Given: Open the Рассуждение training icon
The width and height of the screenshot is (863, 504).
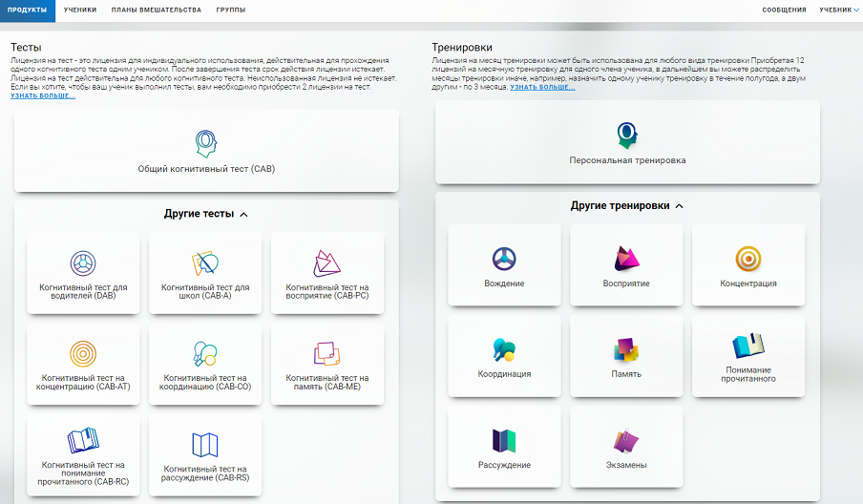Looking at the screenshot, I should 504,440.
